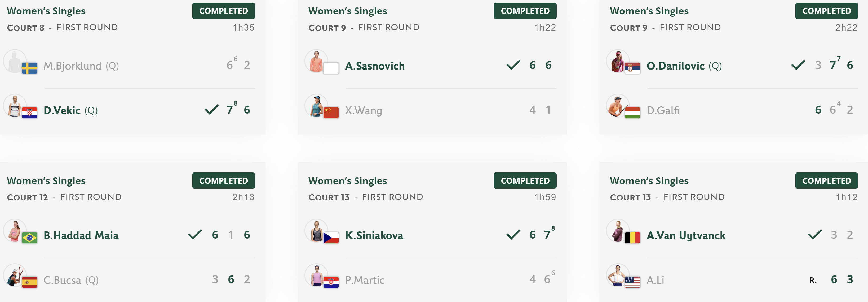Open A.Sasnovich player photo
868x302 pixels.
click(316, 61)
